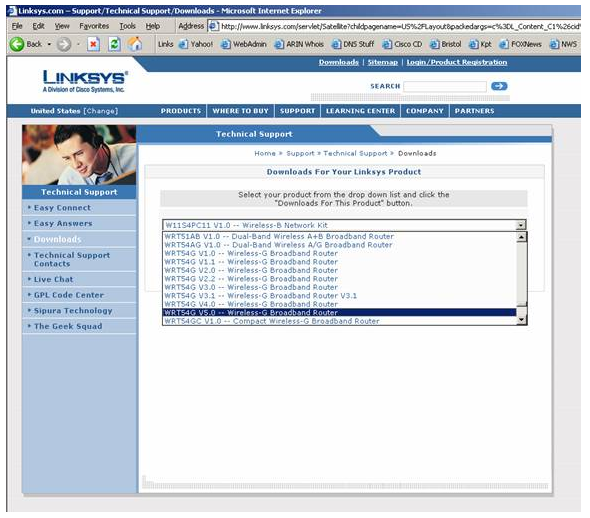The width and height of the screenshot is (590, 518).
Task: Open the Favorites menu
Action: point(94,26)
